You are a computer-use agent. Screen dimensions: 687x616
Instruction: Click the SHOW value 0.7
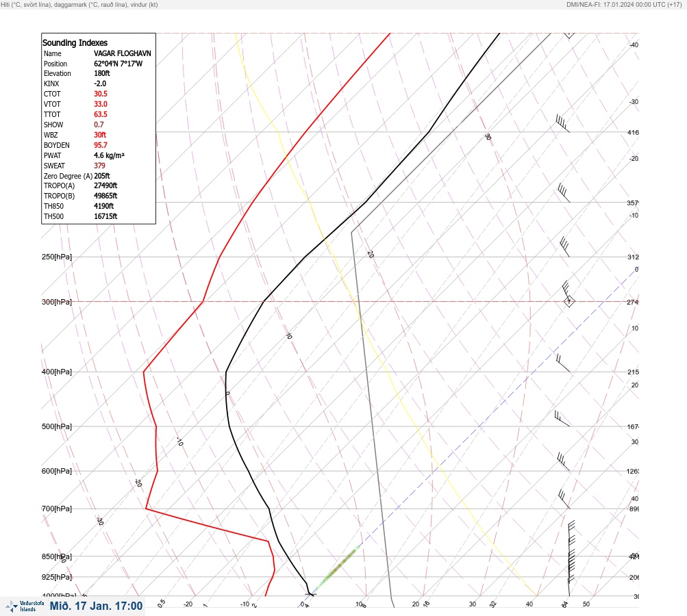99,125
